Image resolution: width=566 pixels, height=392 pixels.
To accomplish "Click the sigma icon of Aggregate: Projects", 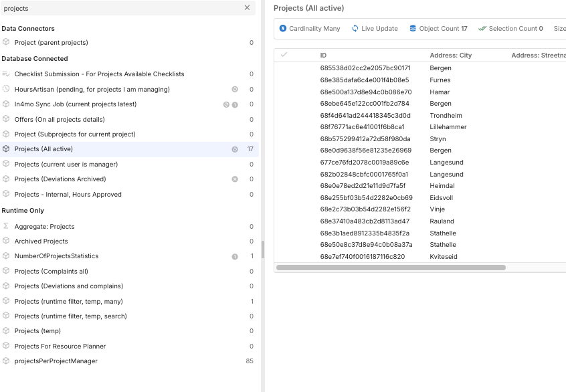I will click(x=6, y=226).
